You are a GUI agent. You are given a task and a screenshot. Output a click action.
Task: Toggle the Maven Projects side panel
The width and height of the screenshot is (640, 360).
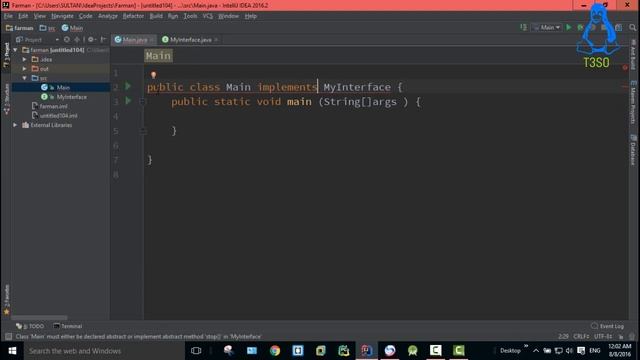(633, 102)
